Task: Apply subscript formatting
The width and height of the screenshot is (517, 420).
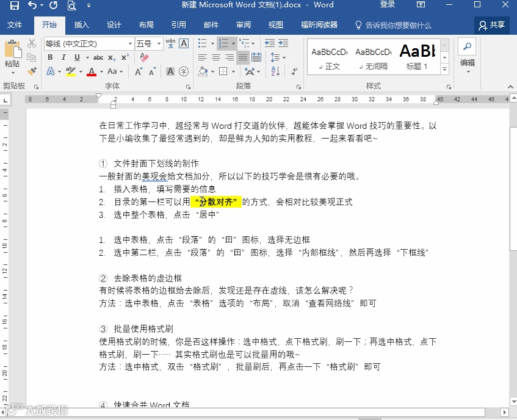Action: click(112, 57)
